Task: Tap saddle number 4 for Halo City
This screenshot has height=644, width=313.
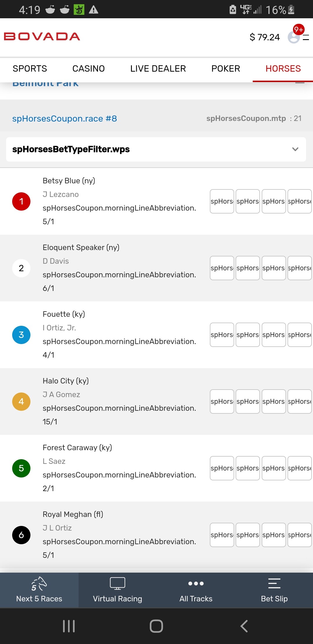Action: pos(21,401)
